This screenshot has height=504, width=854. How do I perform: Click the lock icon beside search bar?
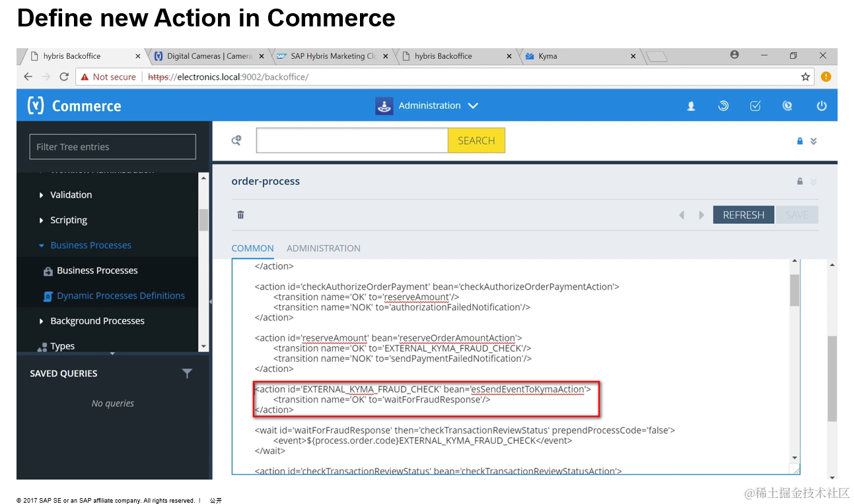800,141
